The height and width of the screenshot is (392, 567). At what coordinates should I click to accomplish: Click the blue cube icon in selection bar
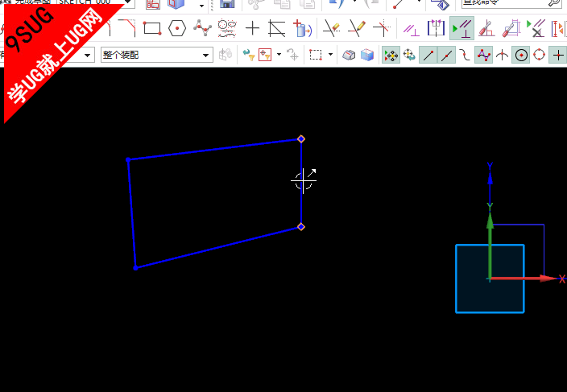pos(367,55)
